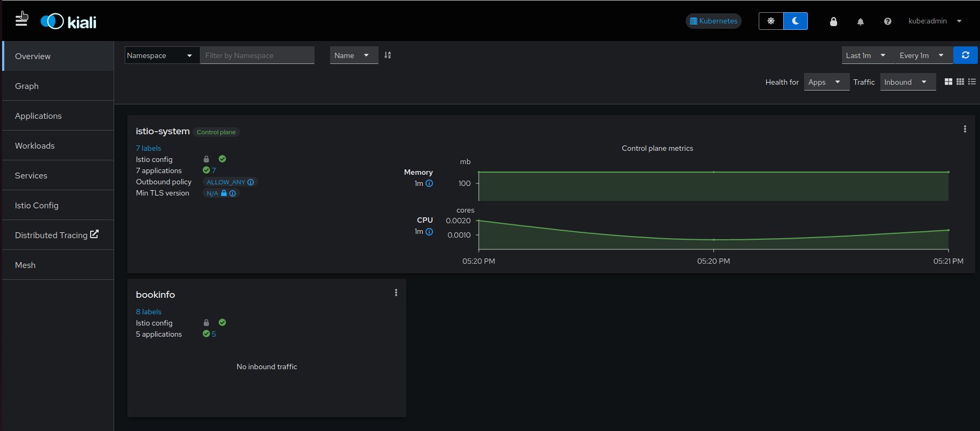Open the kube:admin user menu

pos(935,21)
